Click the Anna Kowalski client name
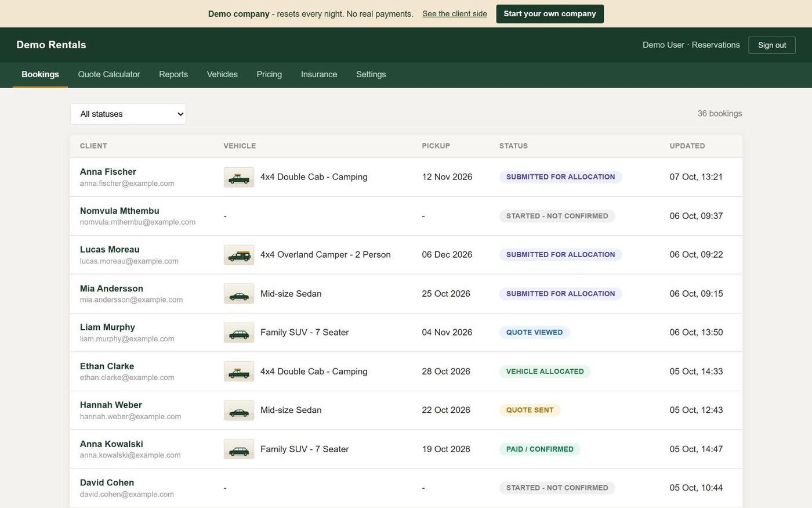The height and width of the screenshot is (508, 812). pyautogui.click(x=111, y=444)
